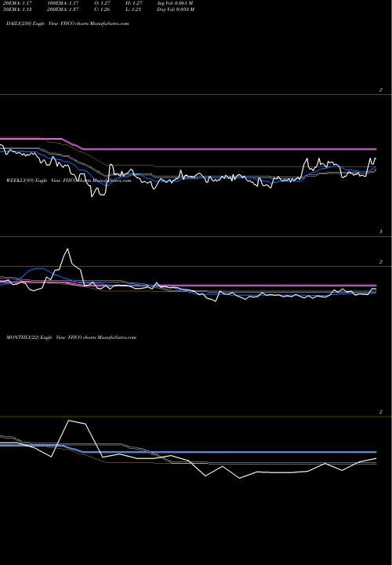Select the high price H: 1.27
This screenshot has height=565, width=392.
[133, 3]
